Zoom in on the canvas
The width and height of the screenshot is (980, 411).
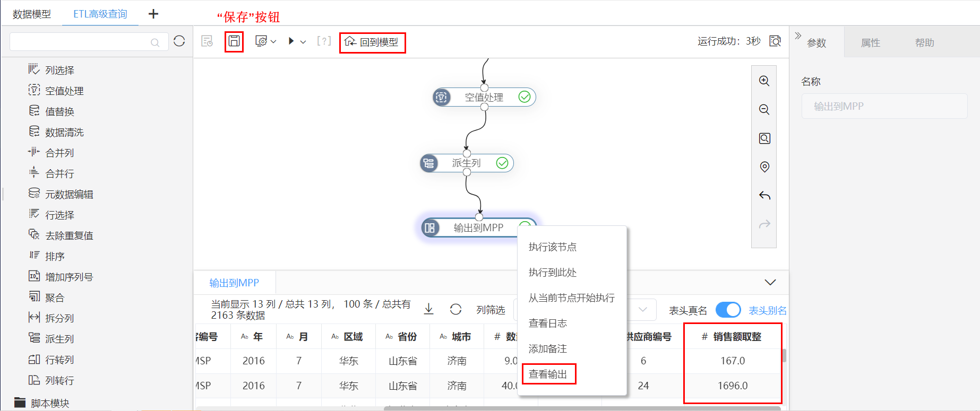coord(764,81)
